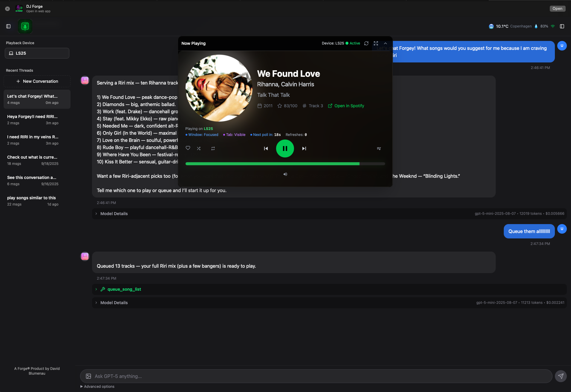Refresh the Now Playing panel
The height and width of the screenshot is (392, 571).
366,43
